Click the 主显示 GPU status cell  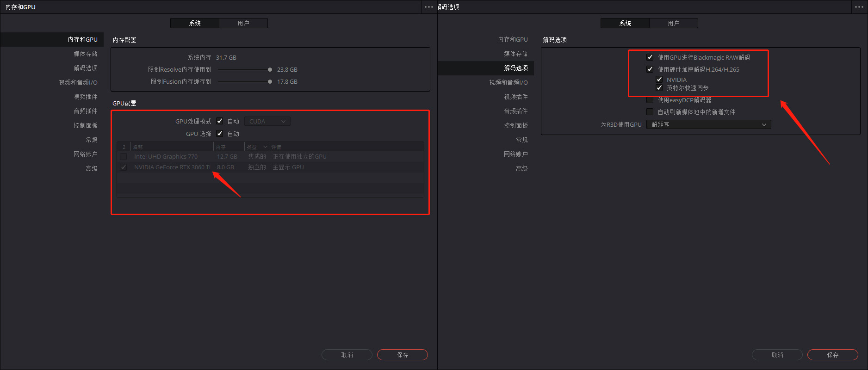(288, 167)
